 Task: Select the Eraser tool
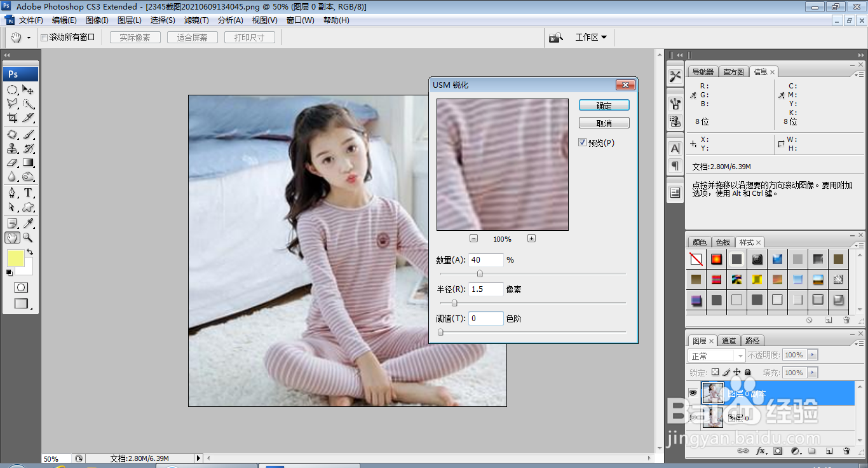(12, 163)
